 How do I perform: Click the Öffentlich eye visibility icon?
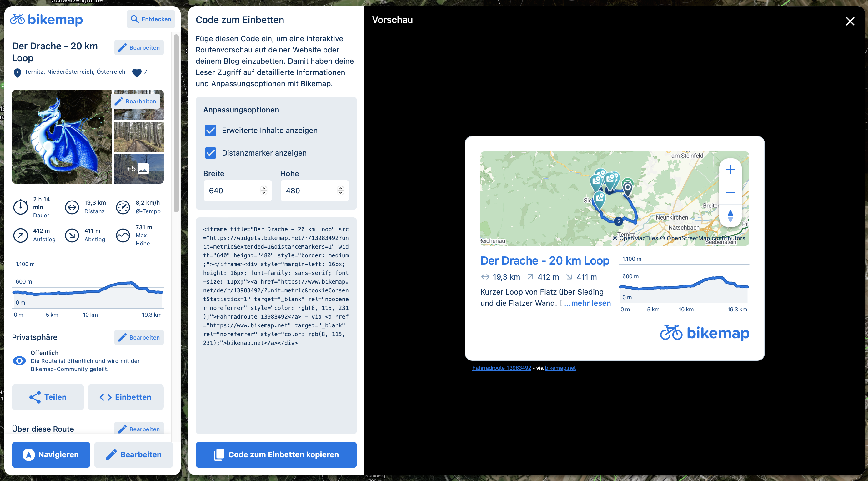[19, 361]
